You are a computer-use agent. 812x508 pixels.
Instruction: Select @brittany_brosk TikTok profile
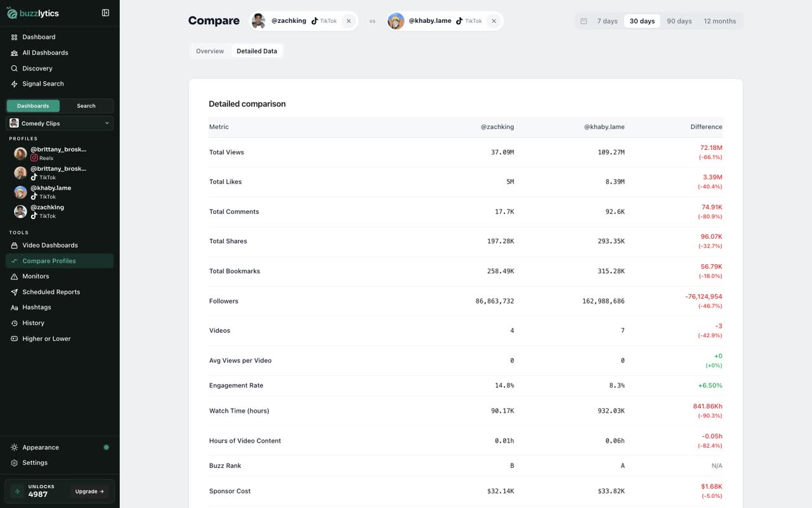(60, 173)
